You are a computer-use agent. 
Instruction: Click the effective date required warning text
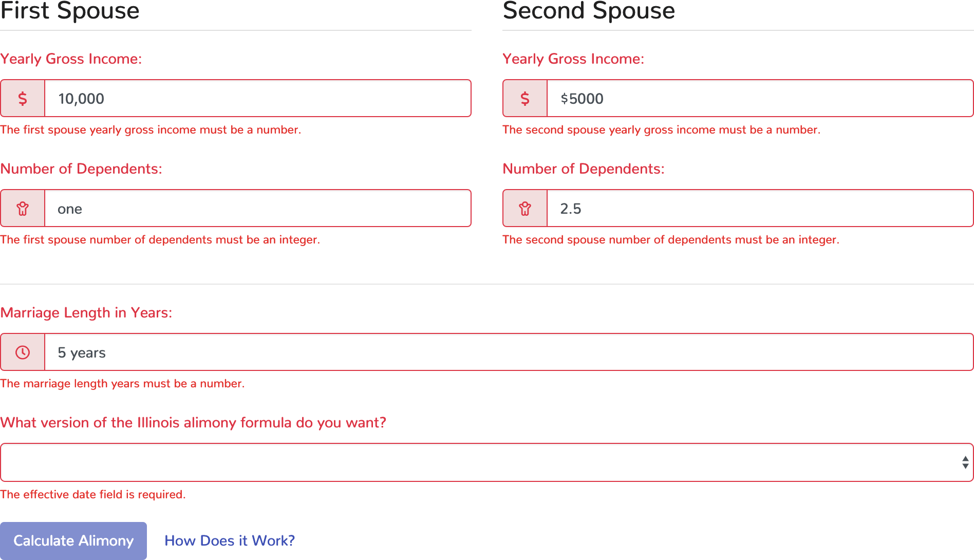(x=93, y=494)
